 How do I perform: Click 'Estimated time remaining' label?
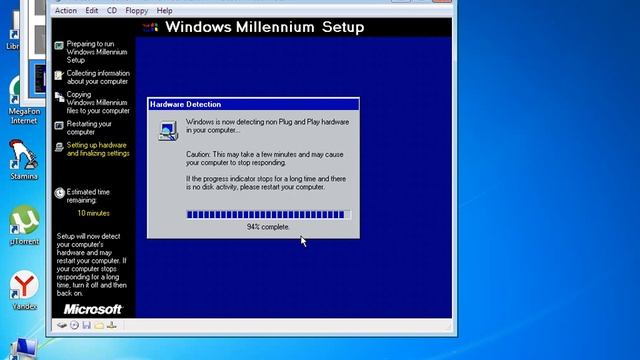(88, 196)
